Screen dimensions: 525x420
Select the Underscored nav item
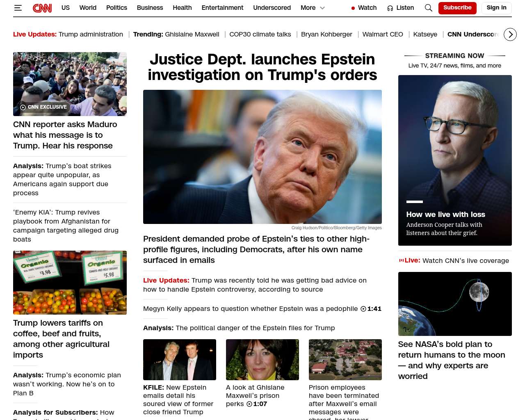(x=272, y=8)
